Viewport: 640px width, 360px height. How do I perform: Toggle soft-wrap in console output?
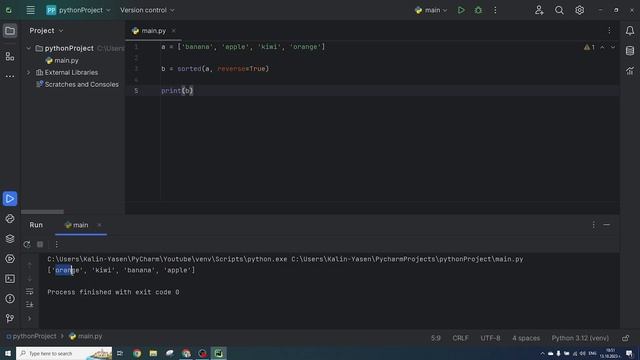pos(29,292)
